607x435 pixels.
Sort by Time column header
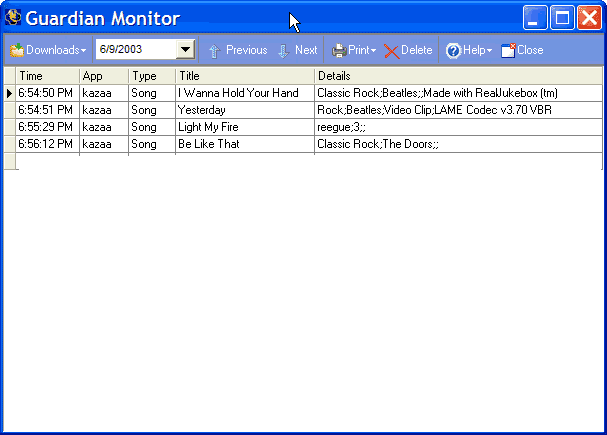(x=48, y=76)
